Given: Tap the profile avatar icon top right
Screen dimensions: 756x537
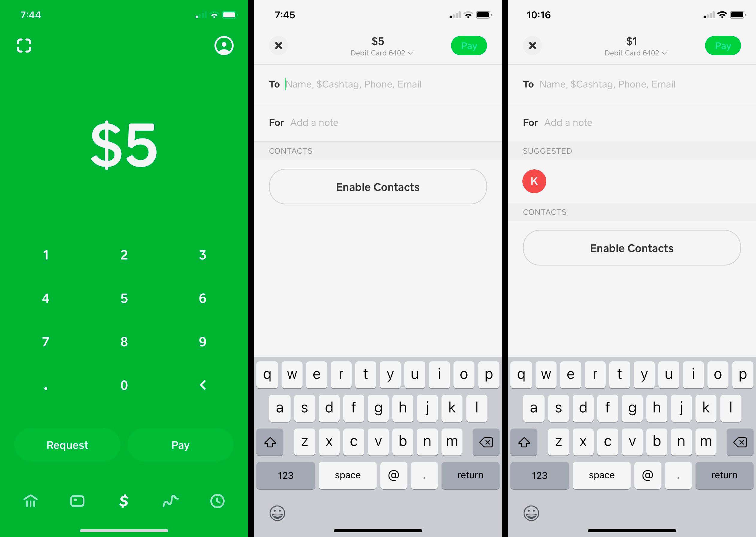Looking at the screenshot, I should 223,45.
